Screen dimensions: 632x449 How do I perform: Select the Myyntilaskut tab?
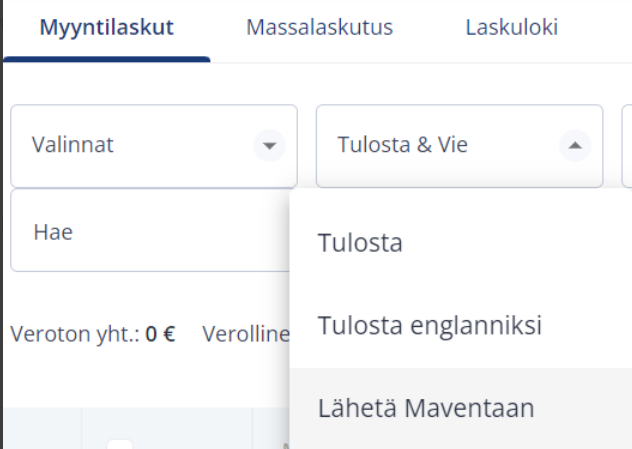(106, 27)
